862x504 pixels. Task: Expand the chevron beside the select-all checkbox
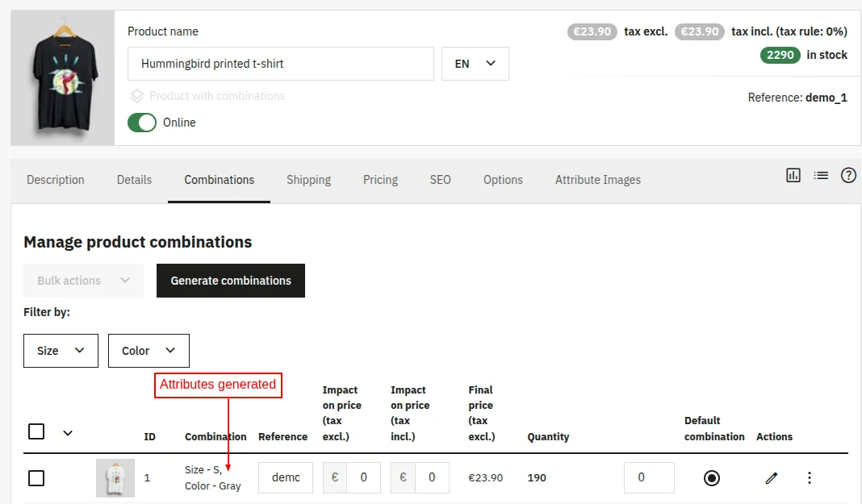click(68, 433)
